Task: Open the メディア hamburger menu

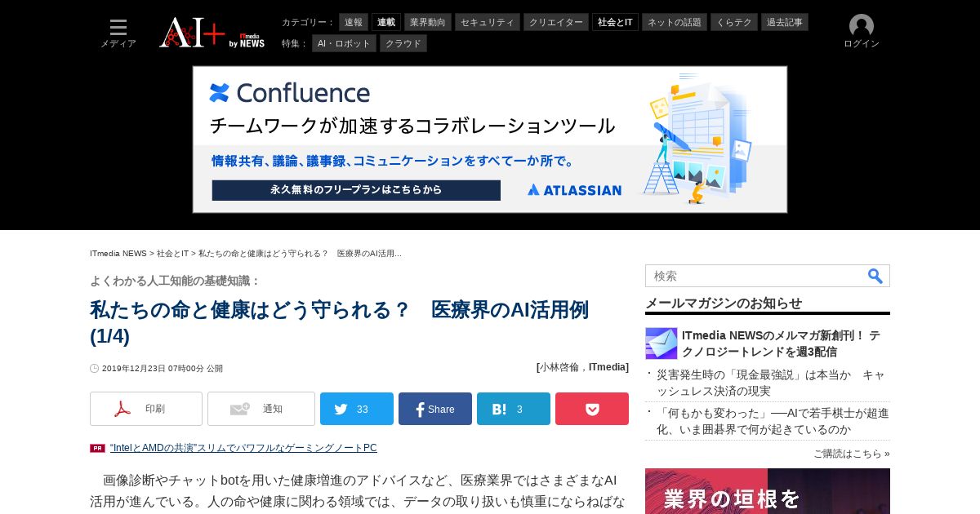Action: coord(118,33)
